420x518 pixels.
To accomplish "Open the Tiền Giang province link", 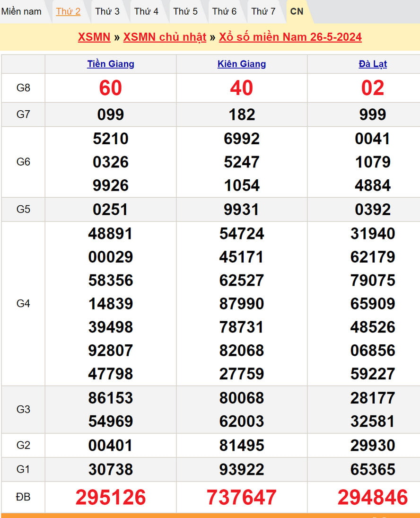I will pos(111,64).
